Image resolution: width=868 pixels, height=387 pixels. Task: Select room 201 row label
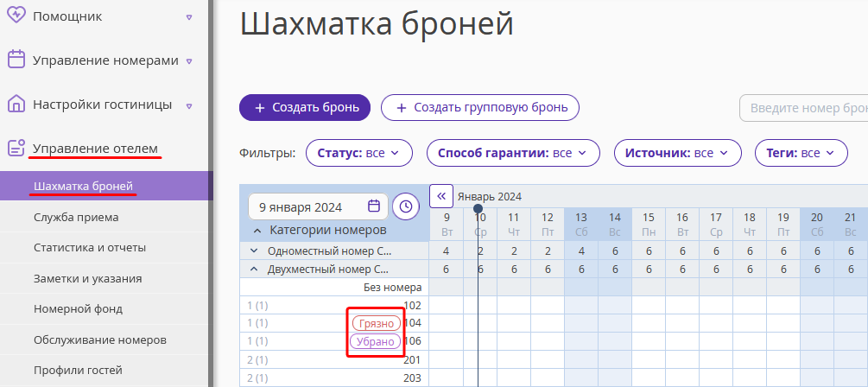[x=413, y=360]
